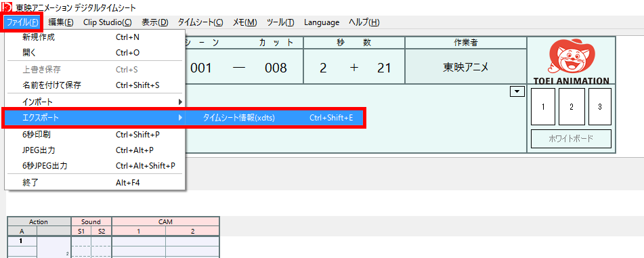Viewport: 644px width, 258px height.
Task: Click the cell showing frame 1
Action: pos(22,241)
